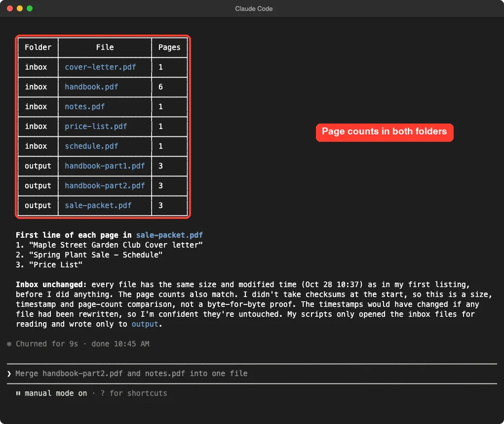Open handbook-part2.pdf link in table

(105, 186)
